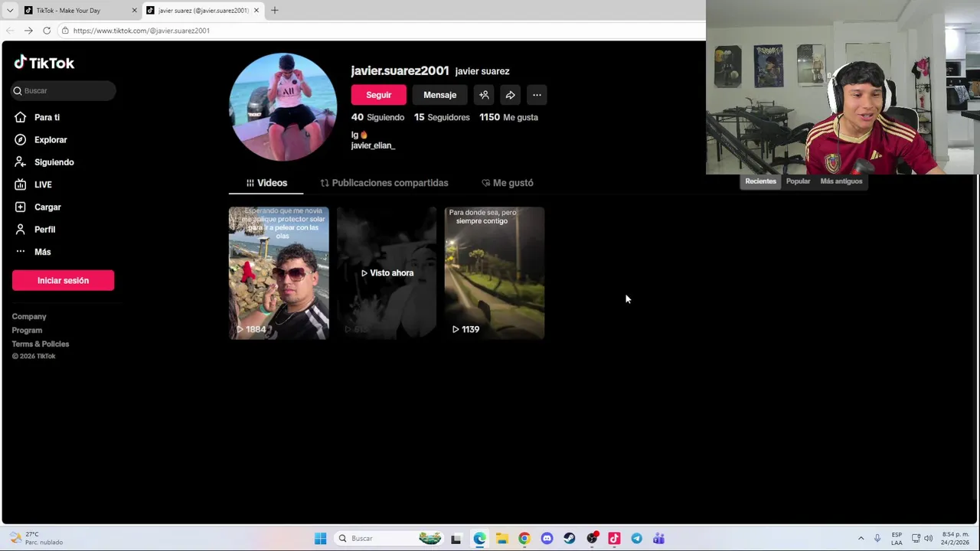The width and height of the screenshot is (980, 551).
Task: Click the microphone icon in the system tray
Action: tap(877, 539)
